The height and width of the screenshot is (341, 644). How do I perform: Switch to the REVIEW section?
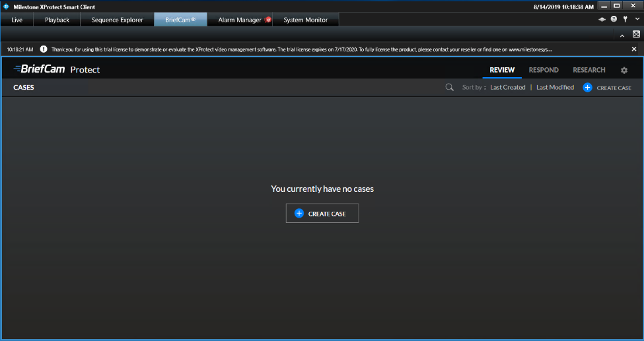click(502, 70)
